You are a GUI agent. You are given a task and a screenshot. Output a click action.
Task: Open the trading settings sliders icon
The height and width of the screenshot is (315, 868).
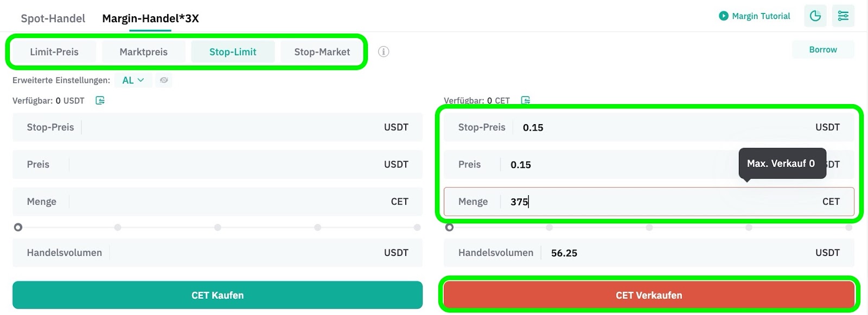843,16
